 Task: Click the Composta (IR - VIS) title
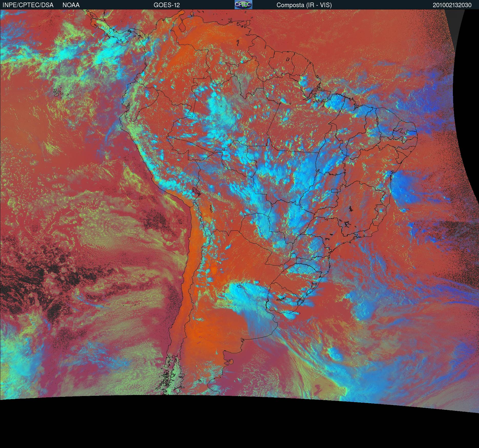304,5
